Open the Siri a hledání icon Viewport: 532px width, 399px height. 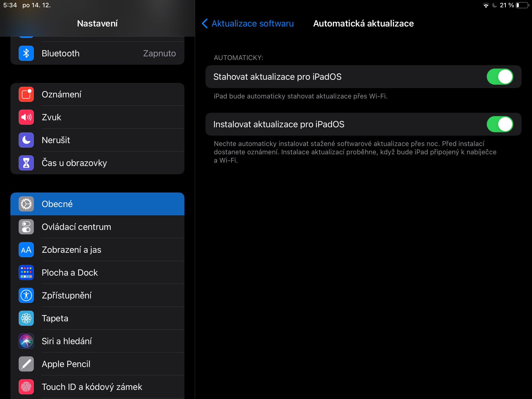26,341
